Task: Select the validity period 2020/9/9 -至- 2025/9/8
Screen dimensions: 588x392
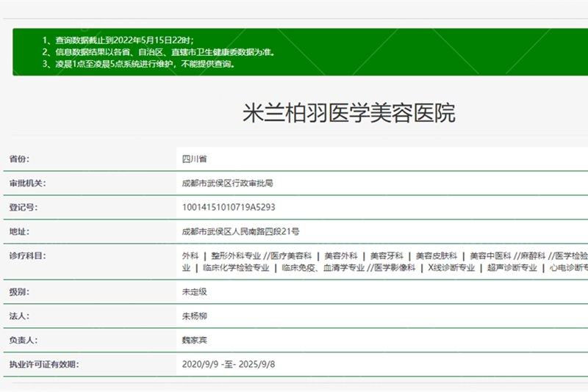Action: coord(229,364)
